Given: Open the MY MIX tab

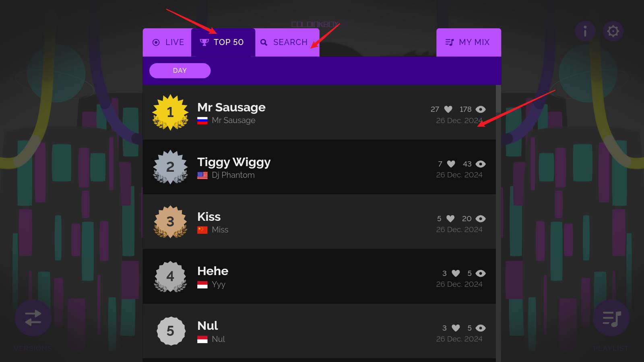Looking at the screenshot, I should [468, 42].
